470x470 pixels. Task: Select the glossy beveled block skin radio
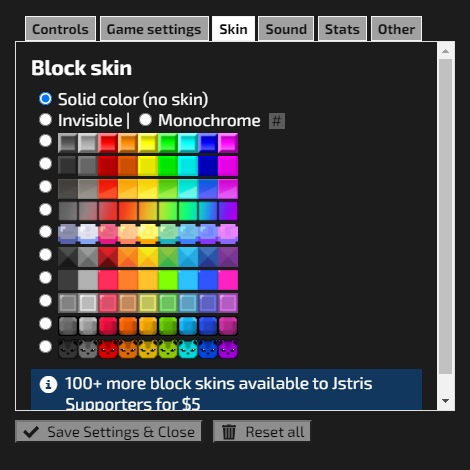tap(45, 141)
